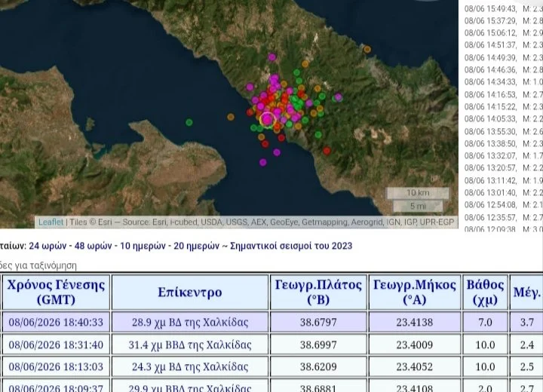Select the 08/06 15:06:12 event in list

pos(504,33)
